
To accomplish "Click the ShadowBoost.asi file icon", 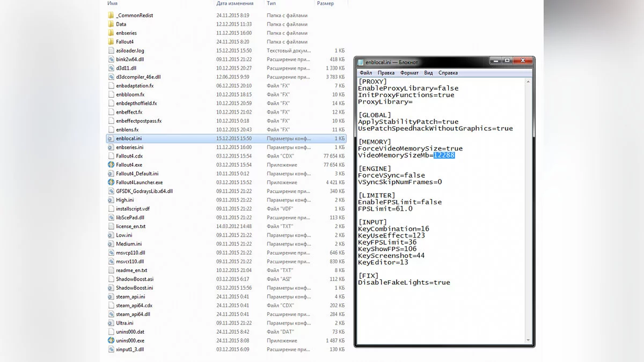I will pyautogui.click(x=111, y=279).
